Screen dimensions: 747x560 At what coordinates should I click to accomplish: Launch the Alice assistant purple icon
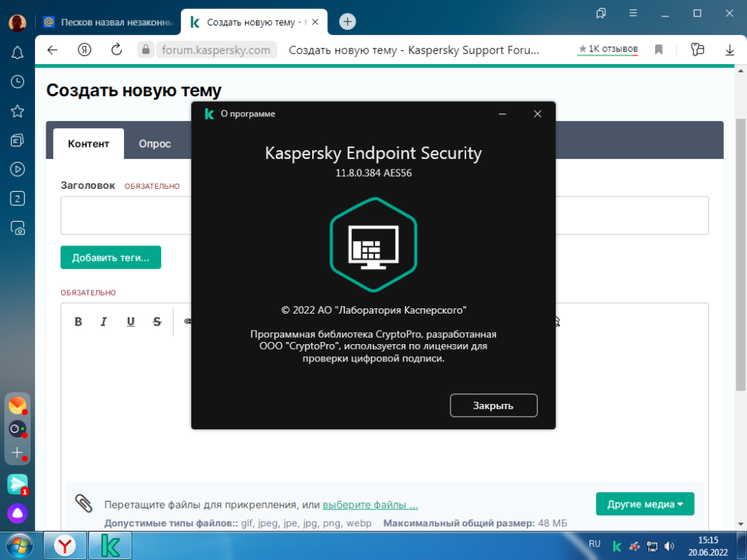(17, 514)
